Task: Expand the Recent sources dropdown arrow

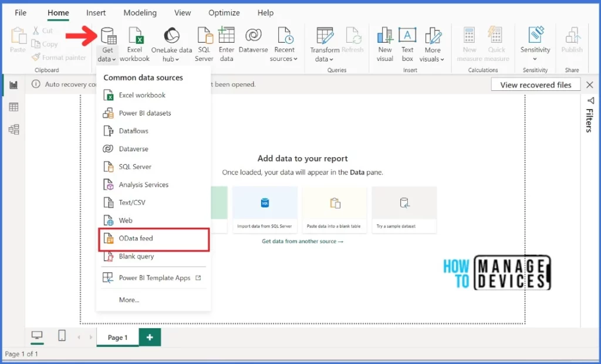Action: click(x=296, y=59)
